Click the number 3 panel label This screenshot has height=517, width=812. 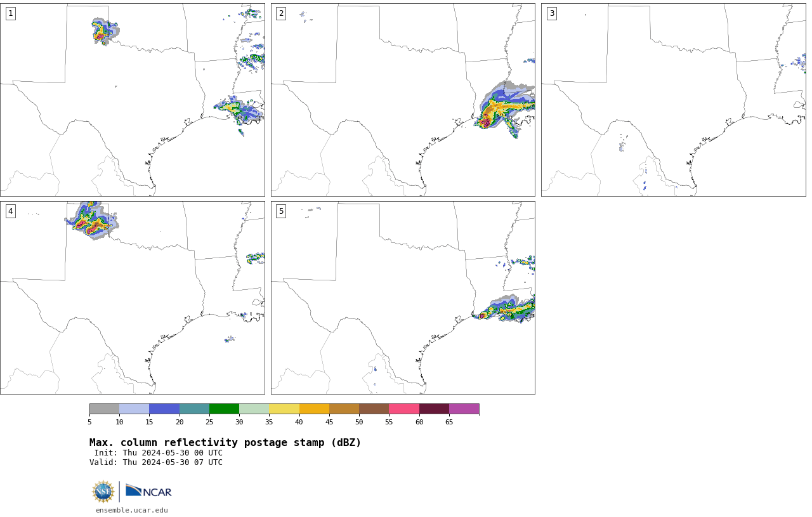552,13
